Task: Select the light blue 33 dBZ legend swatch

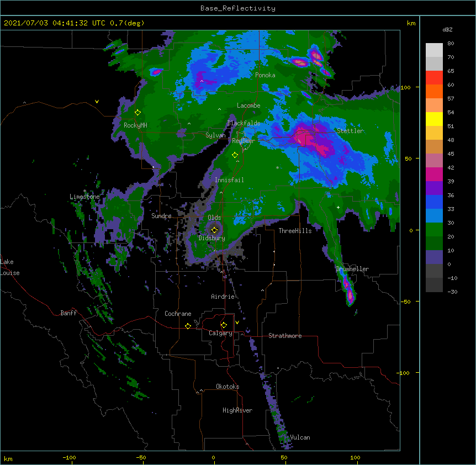Action: [x=434, y=216]
